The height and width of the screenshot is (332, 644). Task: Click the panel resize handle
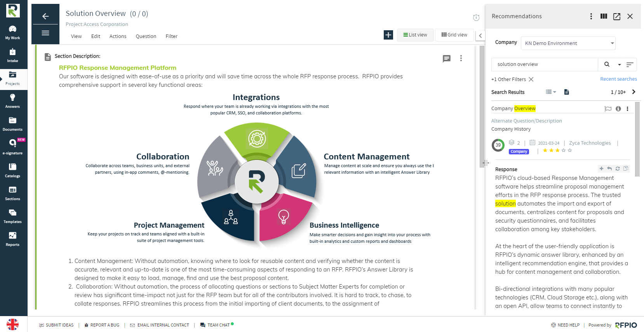tap(486, 163)
